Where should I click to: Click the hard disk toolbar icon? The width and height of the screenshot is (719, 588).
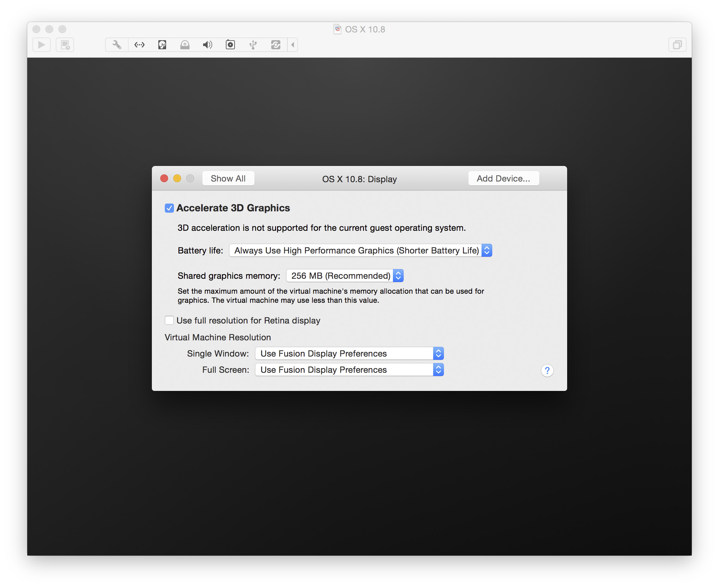coord(162,45)
